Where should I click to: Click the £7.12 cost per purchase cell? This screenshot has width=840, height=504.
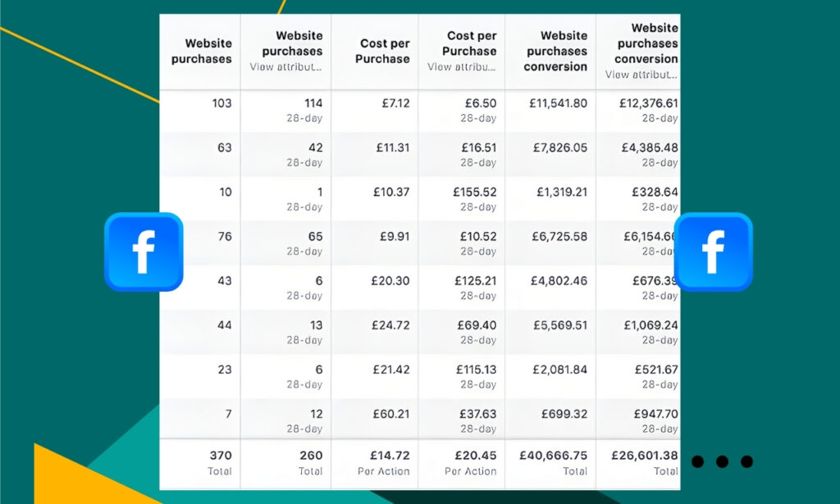[393, 103]
